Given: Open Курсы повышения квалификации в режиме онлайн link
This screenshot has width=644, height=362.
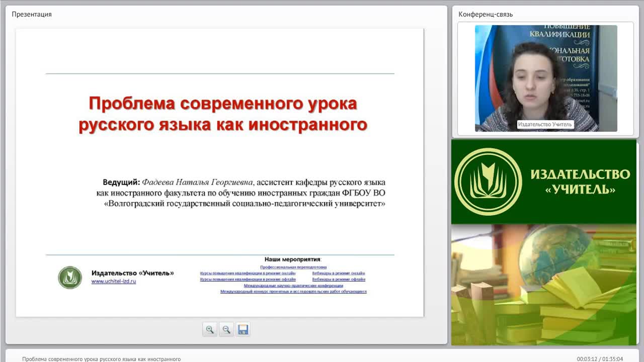Looking at the screenshot, I should (248, 274).
